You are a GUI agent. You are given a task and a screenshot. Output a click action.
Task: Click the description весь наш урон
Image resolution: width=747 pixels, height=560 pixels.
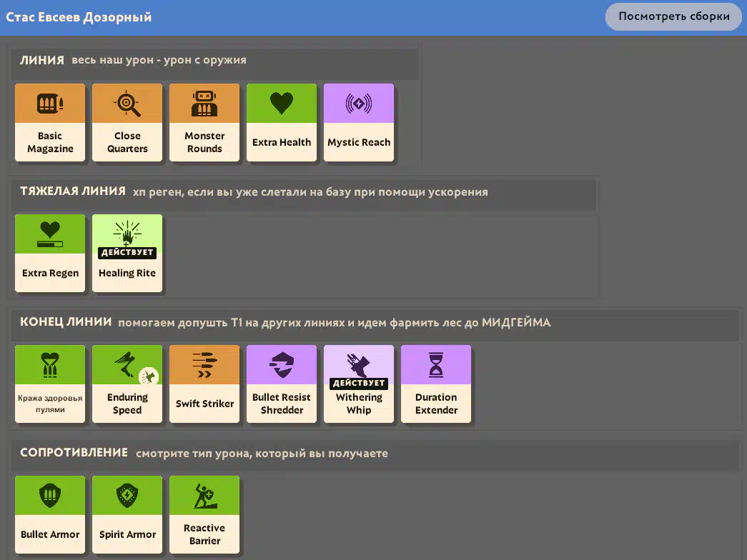click(159, 61)
